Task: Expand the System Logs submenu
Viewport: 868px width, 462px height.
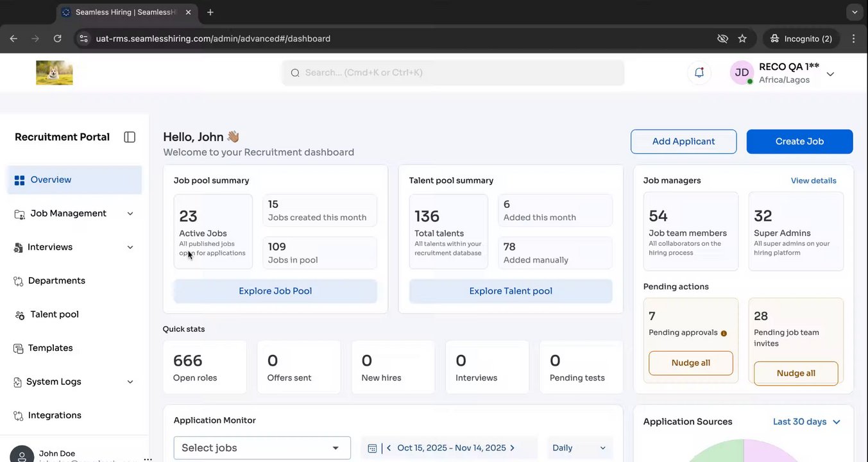Action: click(130, 382)
